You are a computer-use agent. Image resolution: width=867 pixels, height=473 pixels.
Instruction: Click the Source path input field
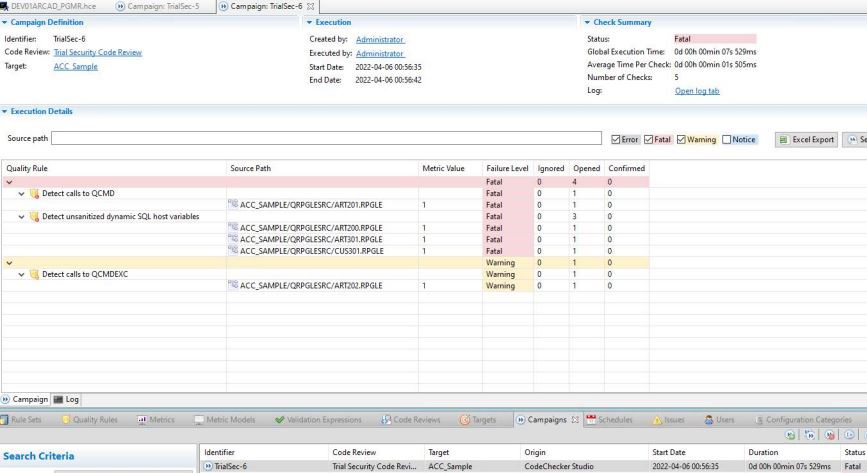[x=326, y=138]
